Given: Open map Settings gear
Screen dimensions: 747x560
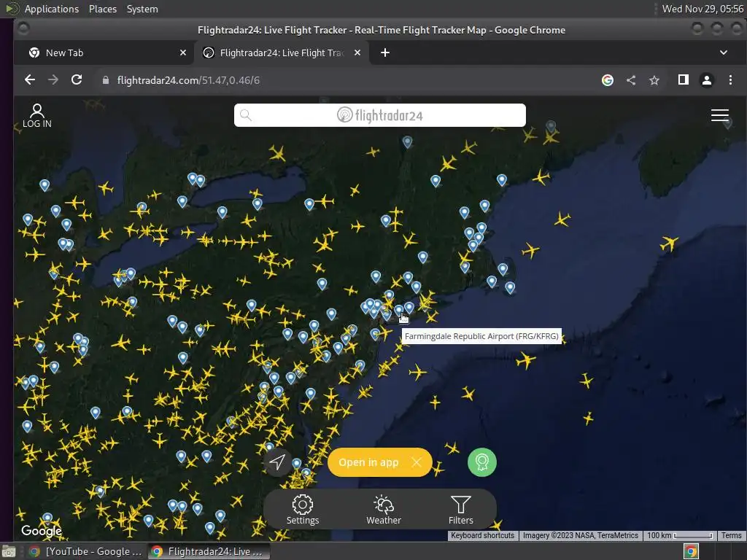Looking at the screenshot, I should tap(303, 510).
